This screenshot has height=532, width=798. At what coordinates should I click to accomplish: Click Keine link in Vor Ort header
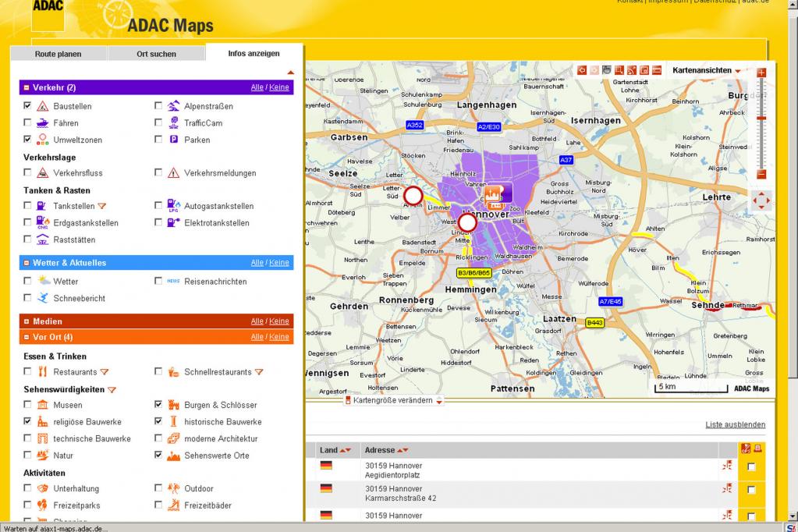tap(279, 337)
